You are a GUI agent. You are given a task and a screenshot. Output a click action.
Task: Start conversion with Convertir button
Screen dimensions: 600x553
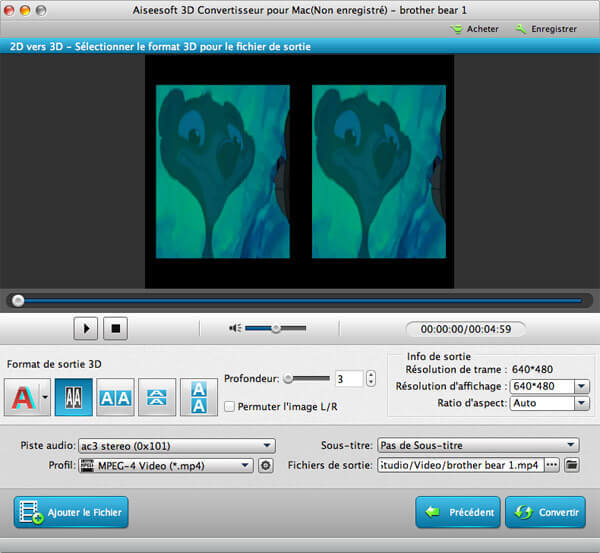546,512
